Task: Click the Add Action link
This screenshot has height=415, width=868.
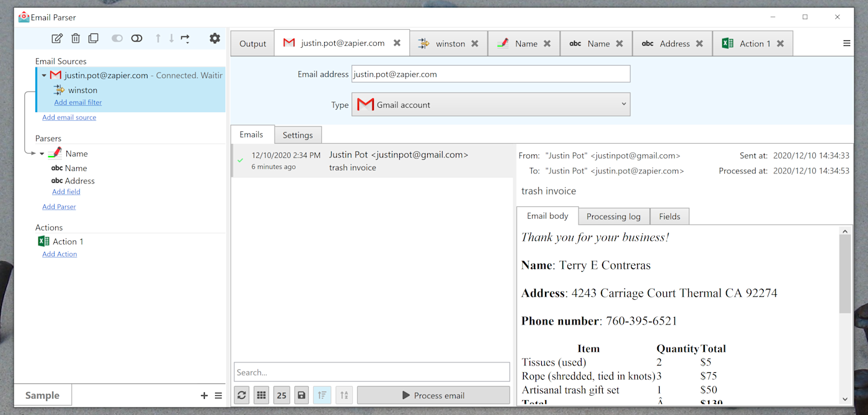Action: tap(60, 254)
